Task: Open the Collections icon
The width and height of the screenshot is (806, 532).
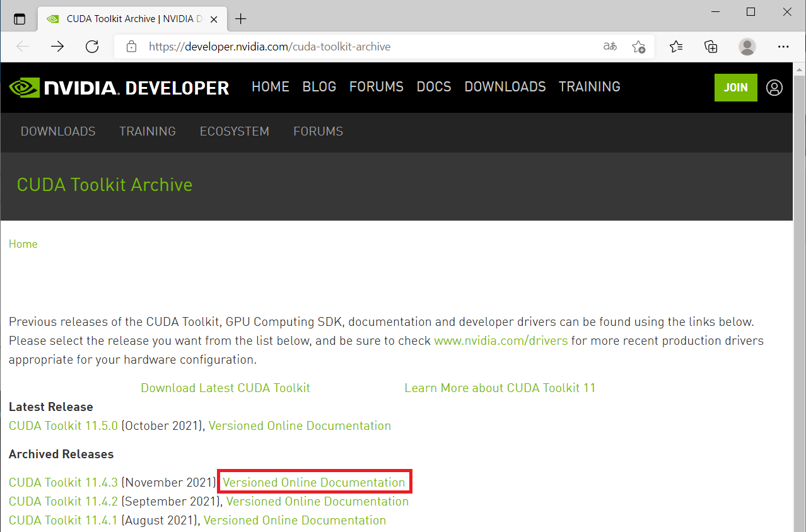Action: [x=711, y=47]
